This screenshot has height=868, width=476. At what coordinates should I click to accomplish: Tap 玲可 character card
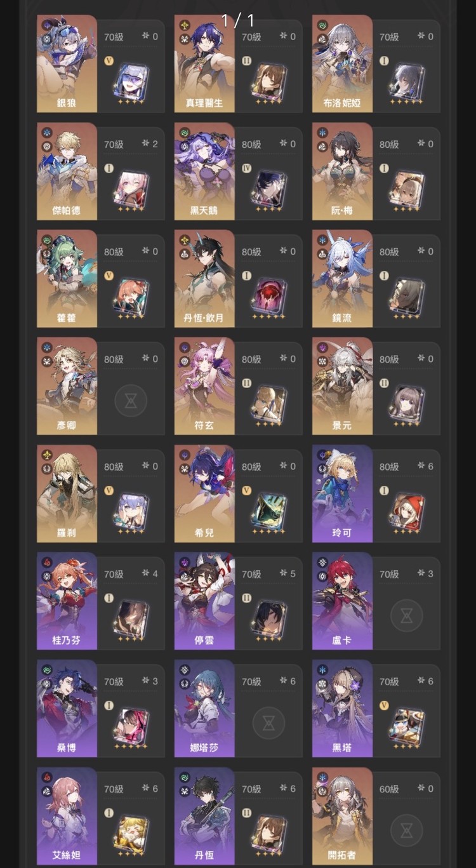pyautogui.click(x=376, y=493)
